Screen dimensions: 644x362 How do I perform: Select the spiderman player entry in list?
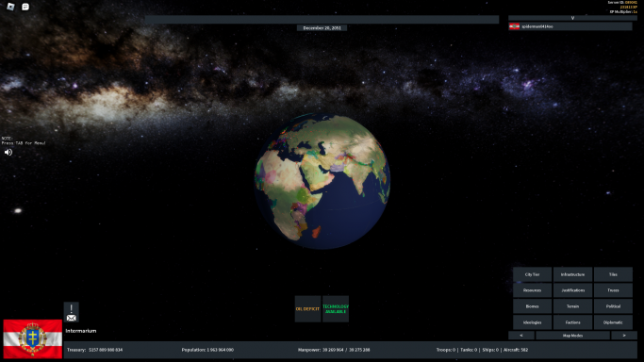coord(570,26)
